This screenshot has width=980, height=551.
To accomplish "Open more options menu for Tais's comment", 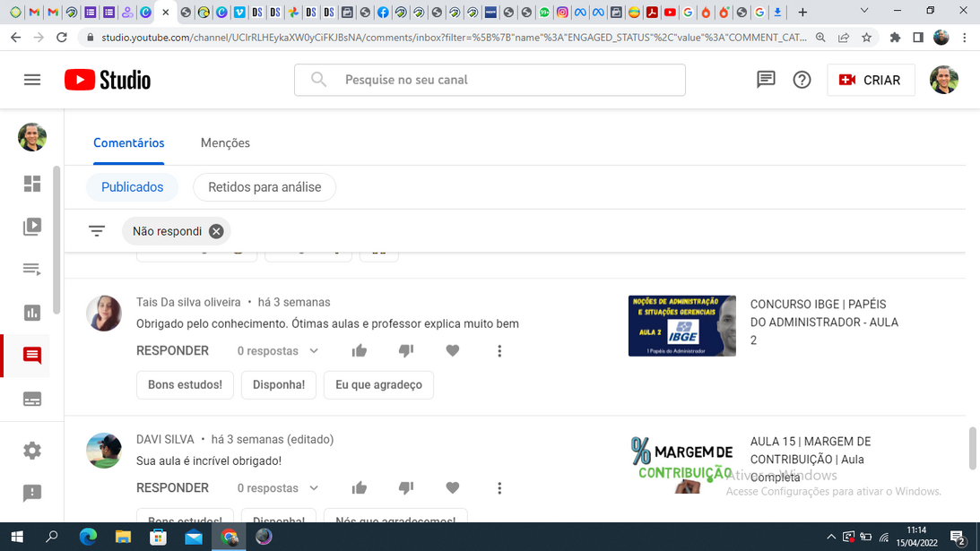I will point(499,351).
